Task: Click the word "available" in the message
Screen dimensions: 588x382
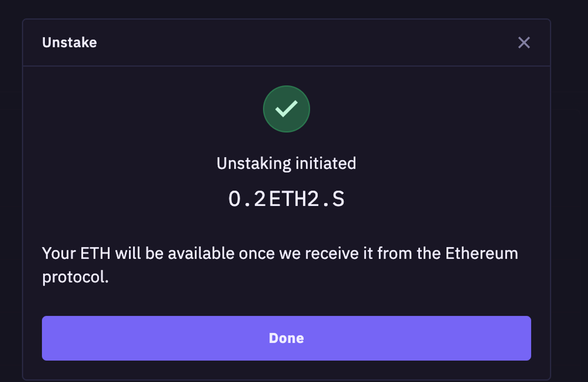Action: click(201, 253)
